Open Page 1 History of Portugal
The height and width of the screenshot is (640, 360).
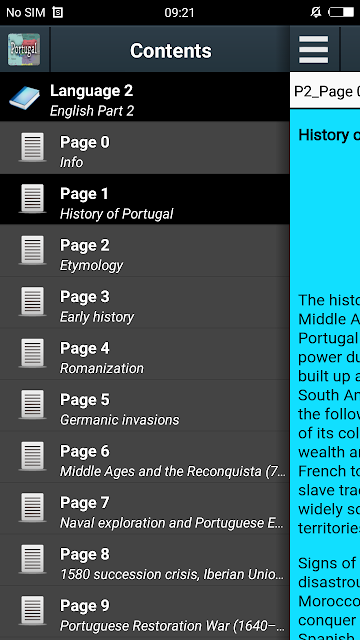coord(145,199)
